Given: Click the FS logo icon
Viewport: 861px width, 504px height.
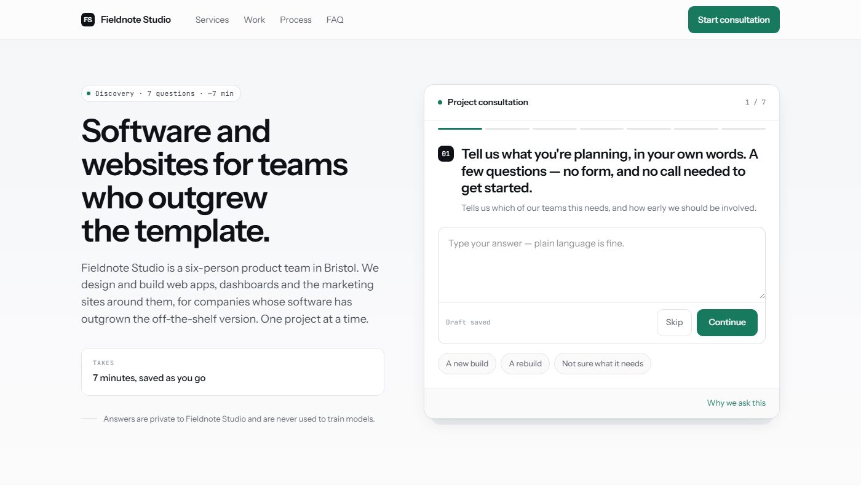Looking at the screenshot, I should 88,20.
